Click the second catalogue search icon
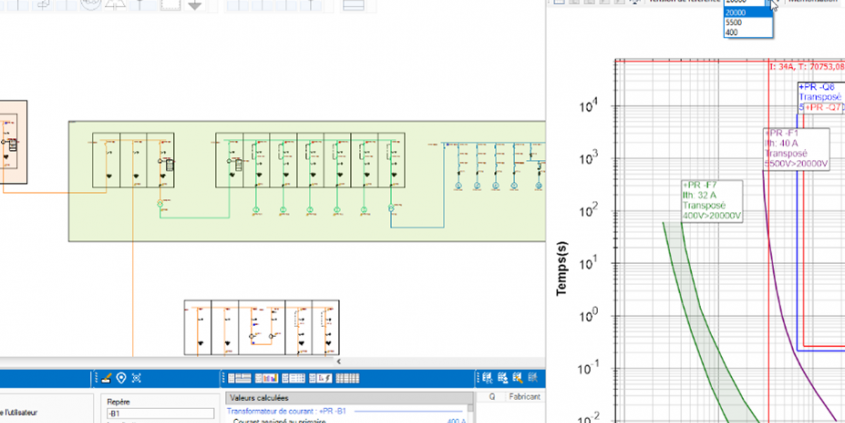The height and width of the screenshot is (423, 845). [503, 378]
